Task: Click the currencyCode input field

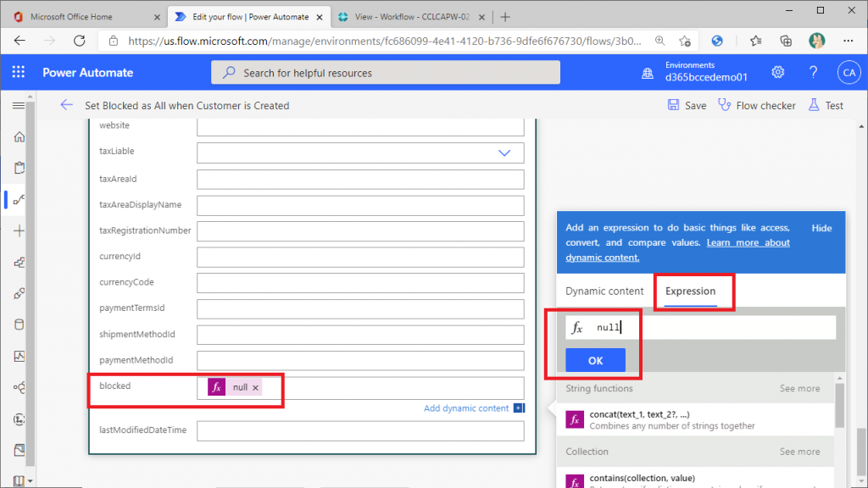Action: click(360, 283)
